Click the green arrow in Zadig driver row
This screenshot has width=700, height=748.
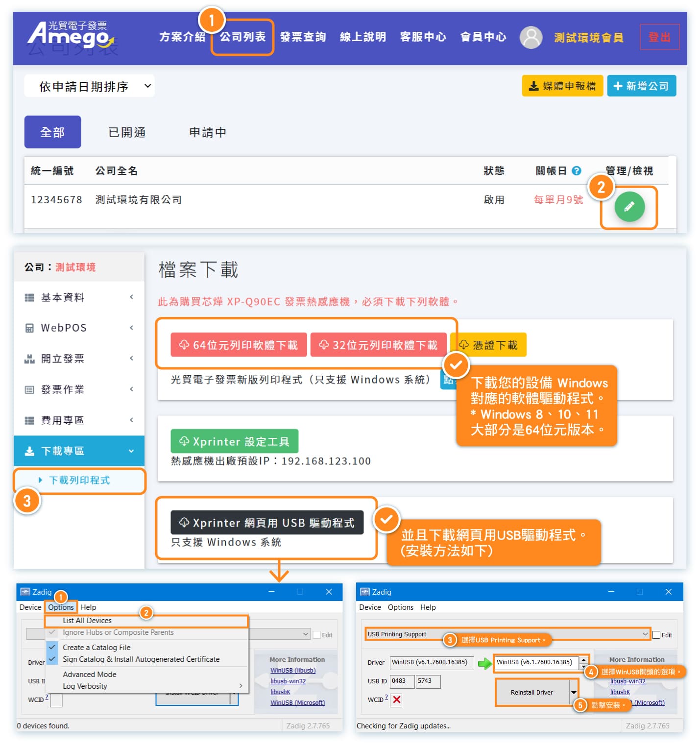[484, 663]
